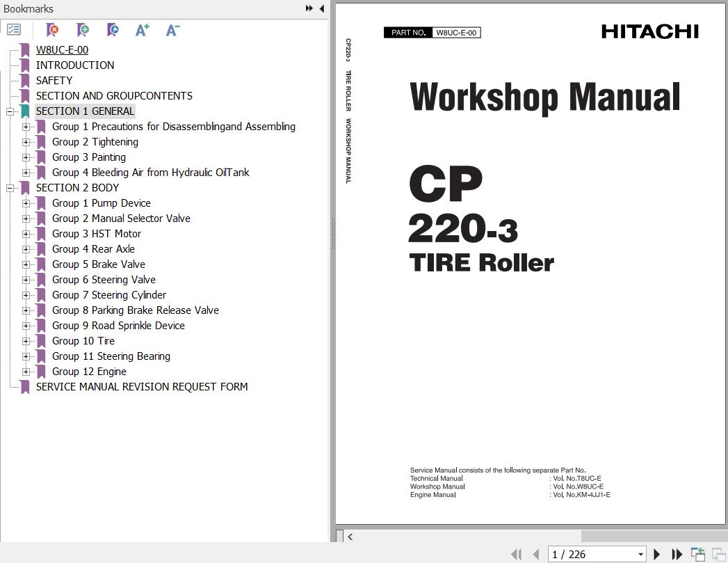The image size is (728, 563).
Task: Expand Group 12 Engine bookmark
Action: coord(26,372)
